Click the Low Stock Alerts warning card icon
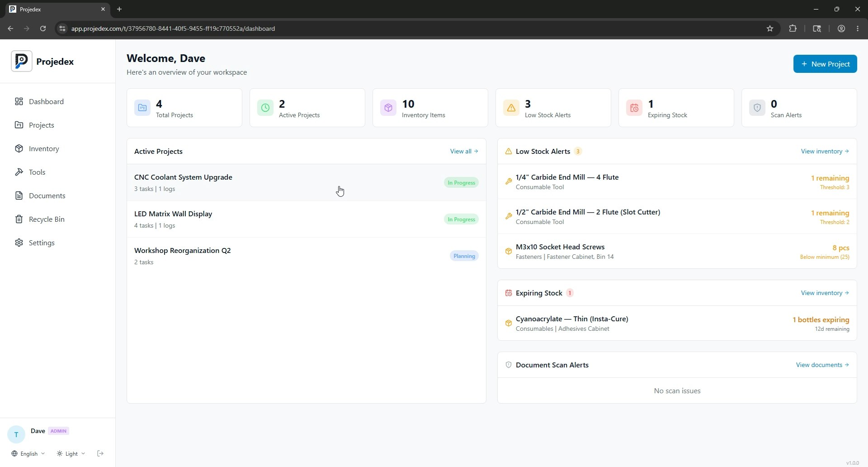Image resolution: width=868 pixels, height=467 pixels. (511, 108)
